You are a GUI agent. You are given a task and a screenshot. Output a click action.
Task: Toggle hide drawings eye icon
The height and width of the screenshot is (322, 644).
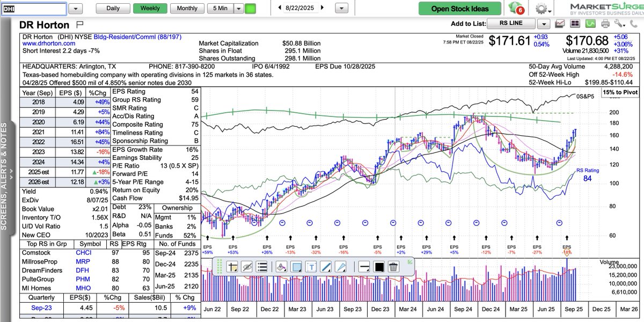(x=247, y=267)
